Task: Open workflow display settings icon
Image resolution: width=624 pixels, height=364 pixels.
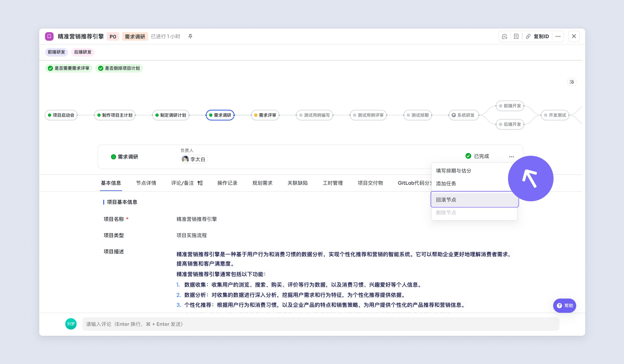Action: point(572,82)
